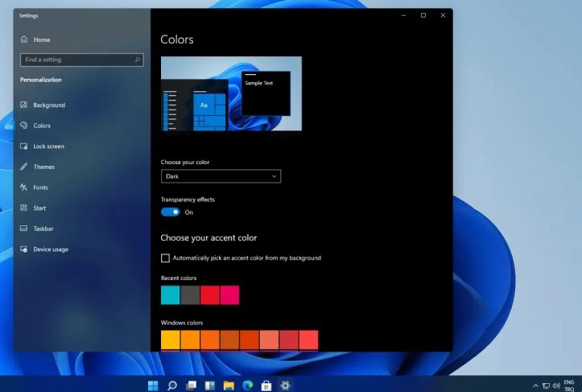Image resolution: width=582 pixels, height=392 pixels.
Task: Click the color preview thumbnail image
Action: 231,93
